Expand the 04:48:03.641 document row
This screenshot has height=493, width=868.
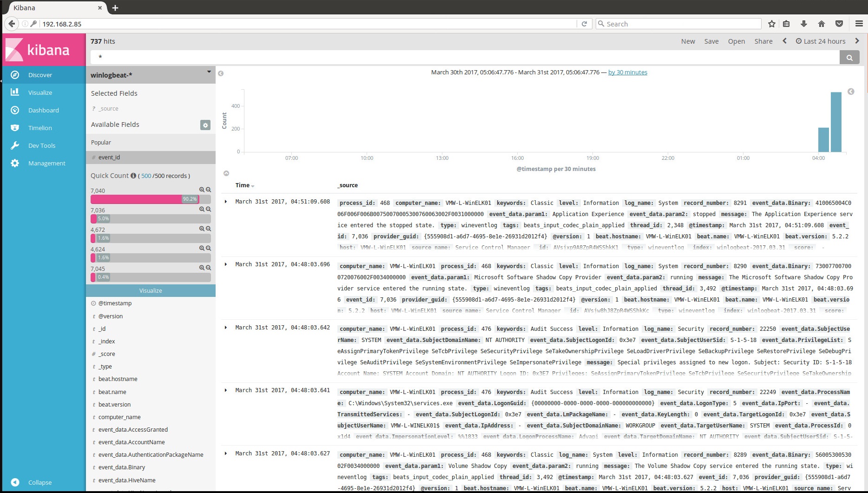click(226, 390)
